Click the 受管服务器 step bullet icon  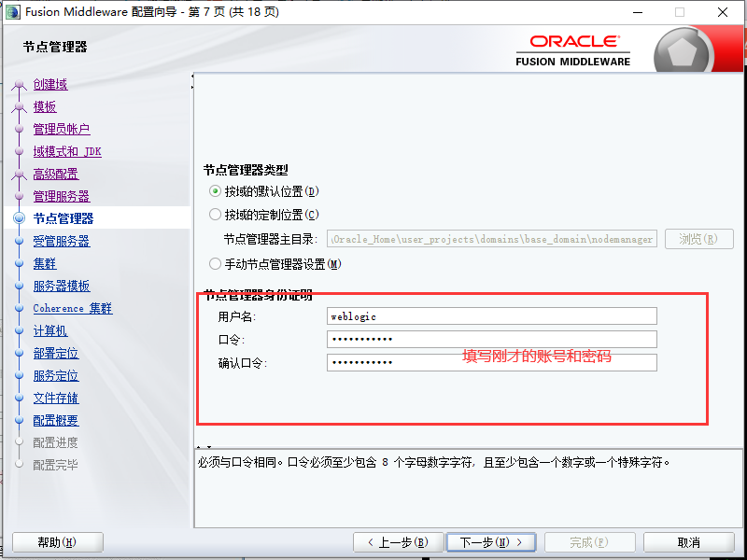[x=19, y=241]
